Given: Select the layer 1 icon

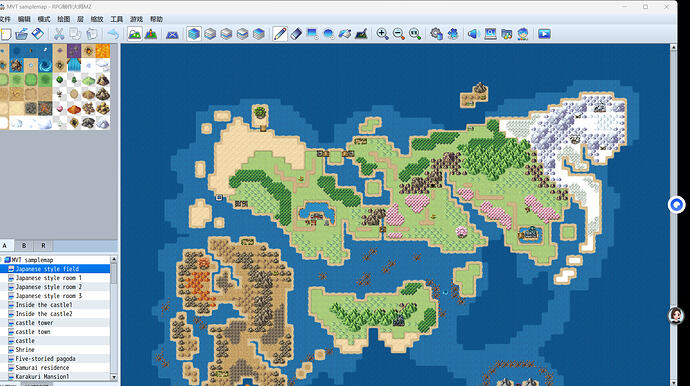Looking at the screenshot, I should tap(210, 34).
